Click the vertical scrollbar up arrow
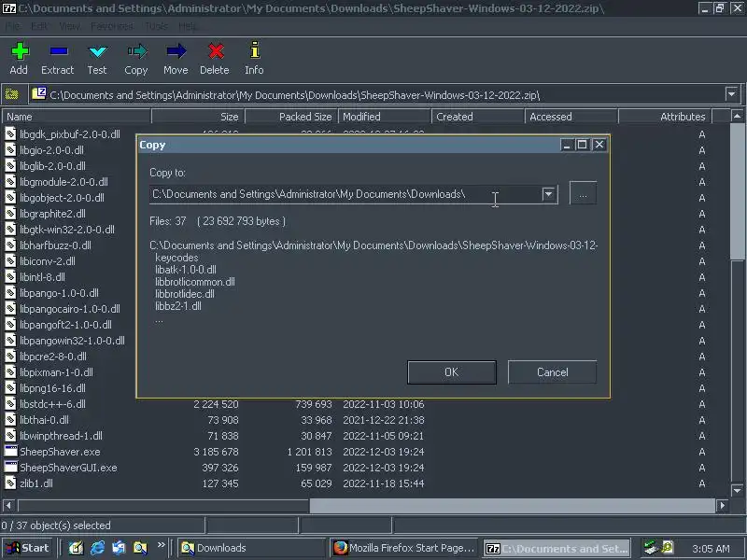 point(737,116)
